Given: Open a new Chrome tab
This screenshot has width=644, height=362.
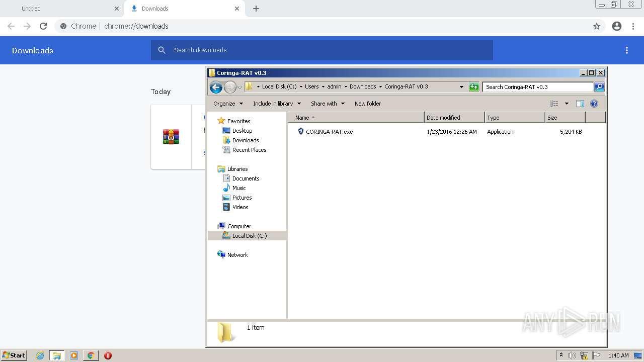Looking at the screenshot, I should [x=256, y=9].
